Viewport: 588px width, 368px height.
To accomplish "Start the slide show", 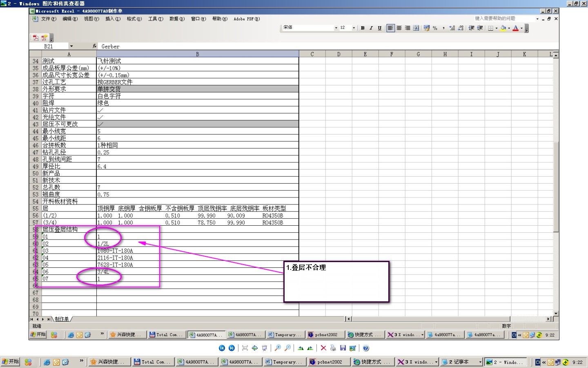I will pyautogui.click(x=265, y=348).
